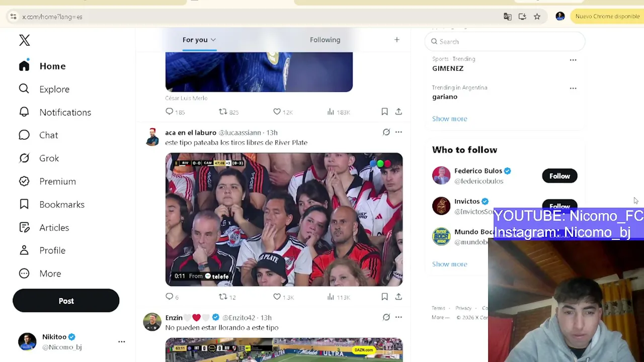Image resolution: width=644 pixels, height=362 pixels.
Task: Open the Notifications bell icon
Action: point(24,112)
